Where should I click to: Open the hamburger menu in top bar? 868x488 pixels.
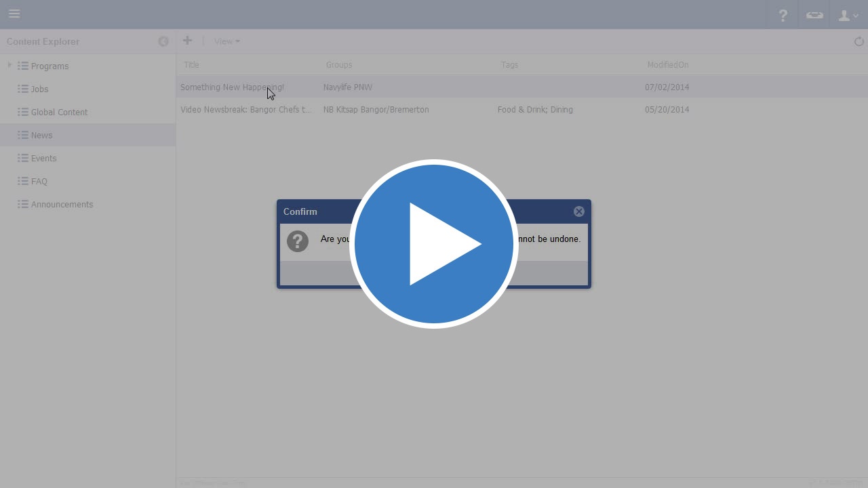tap(14, 14)
